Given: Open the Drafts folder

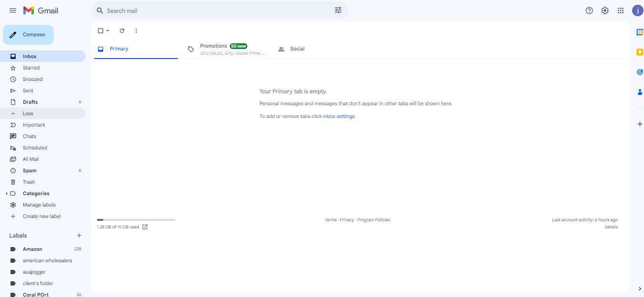Looking at the screenshot, I should coord(43,102).
